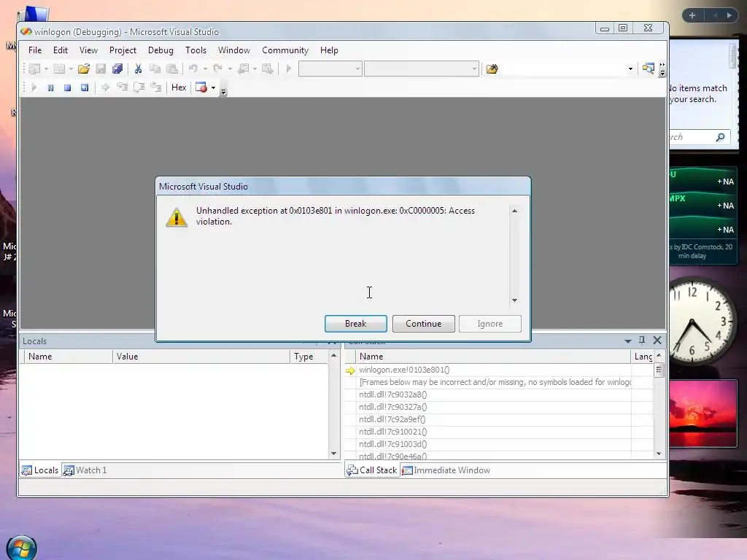Switch to the Call Stack tab

coord(372,470)
